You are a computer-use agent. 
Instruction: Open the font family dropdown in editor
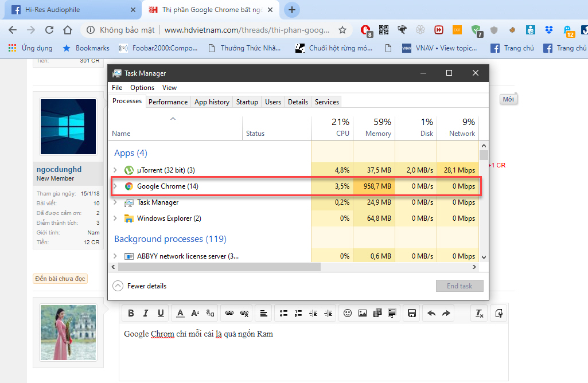tap(210, 313)
